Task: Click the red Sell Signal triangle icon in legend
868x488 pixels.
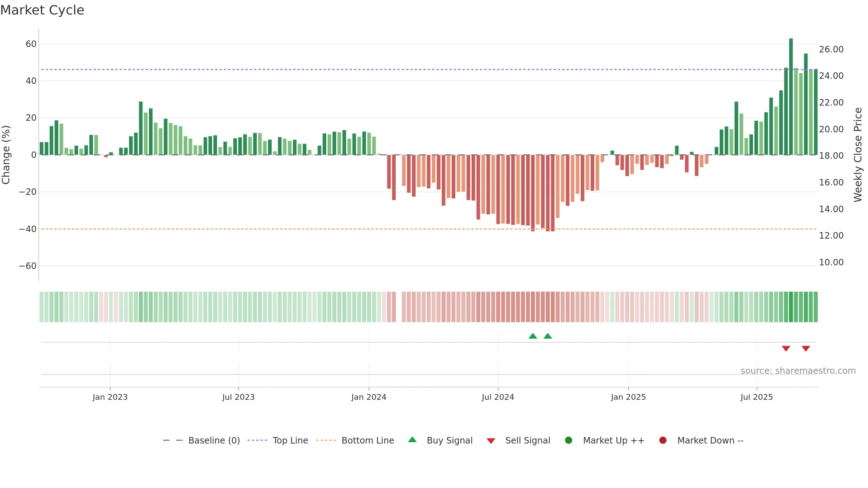Action: coord(491,441)
